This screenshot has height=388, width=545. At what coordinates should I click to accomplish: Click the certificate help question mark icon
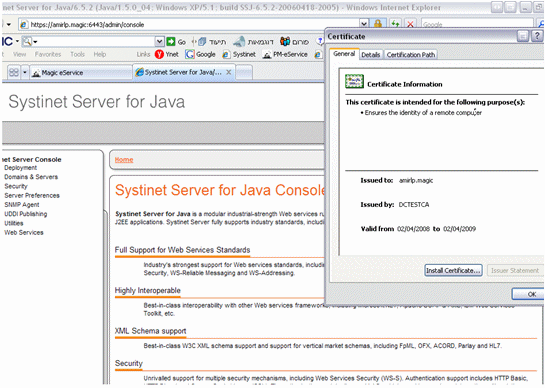(537, 36)
